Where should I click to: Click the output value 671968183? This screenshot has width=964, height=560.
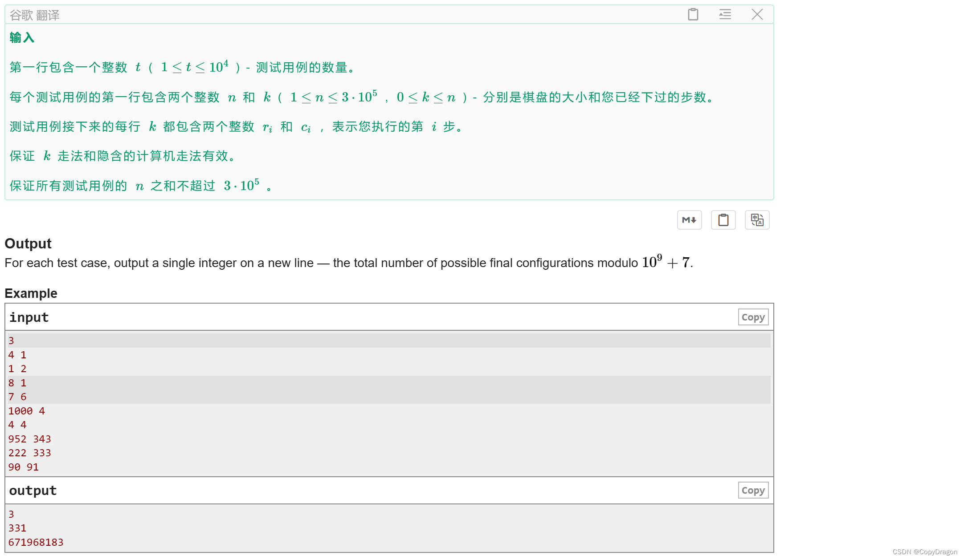click(x=36, y=542)
